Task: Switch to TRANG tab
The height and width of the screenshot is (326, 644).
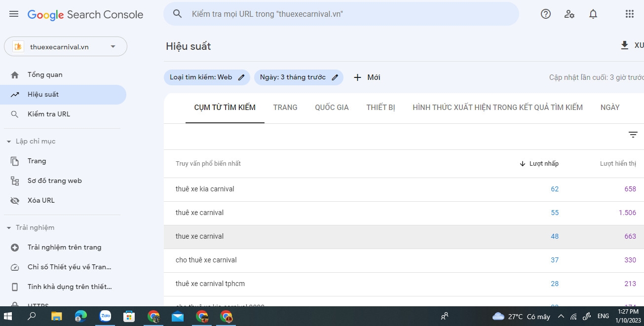Action: pyautogui.click(x=285, y=108)
